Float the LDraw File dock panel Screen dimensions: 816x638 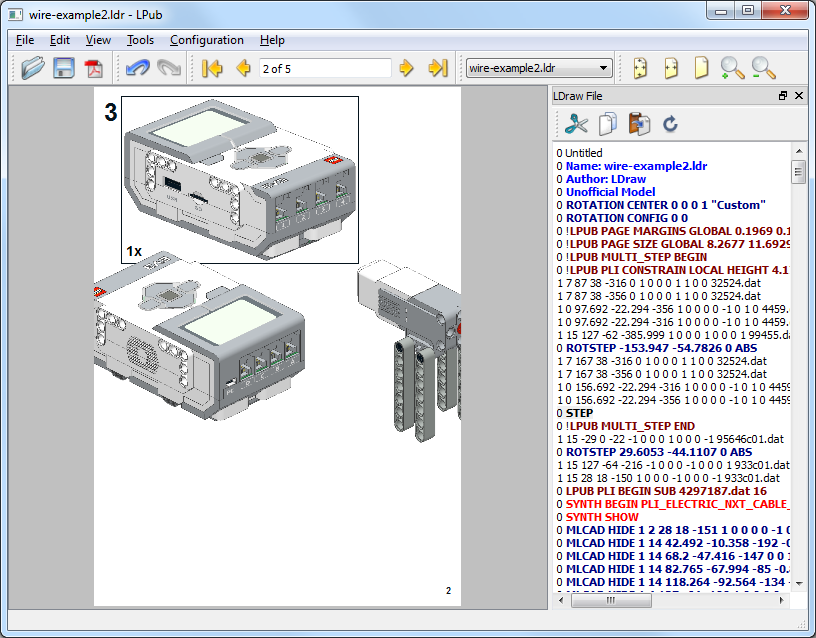click(x=783, y=96)
